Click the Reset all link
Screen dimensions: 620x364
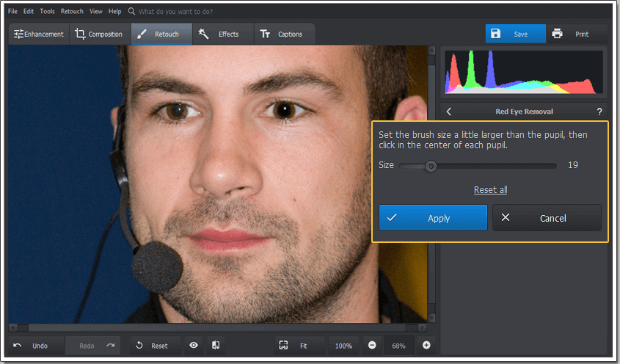click(x=490, y=190)
